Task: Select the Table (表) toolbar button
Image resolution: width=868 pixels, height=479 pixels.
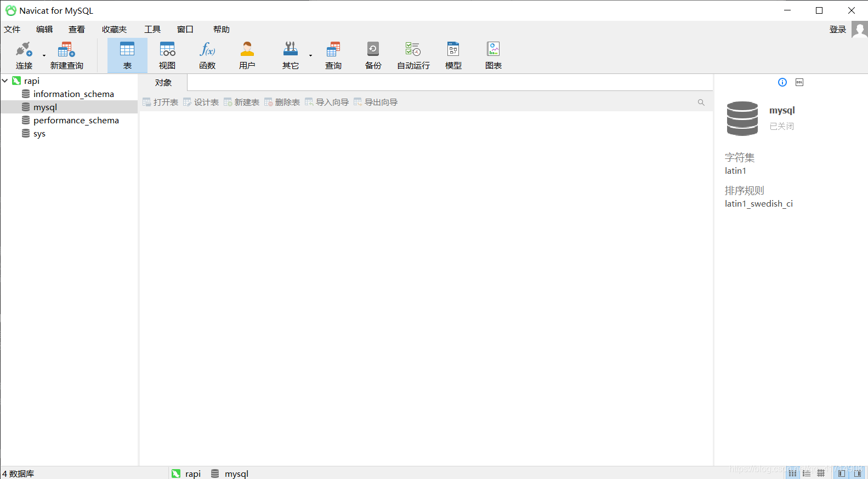Action: point(127,55)
